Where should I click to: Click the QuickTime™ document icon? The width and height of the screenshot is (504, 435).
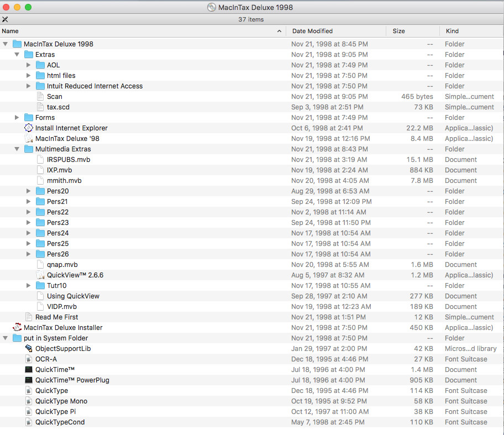pos(29,370)
